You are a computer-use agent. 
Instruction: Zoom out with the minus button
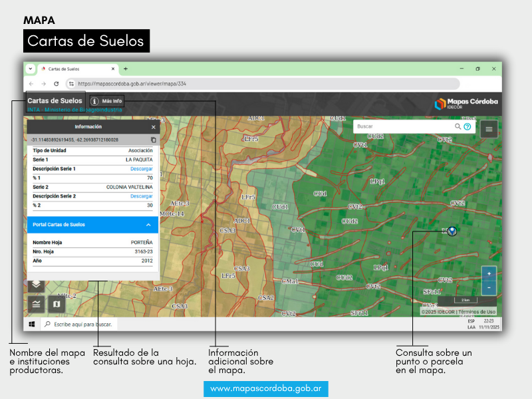click(489, 288)
